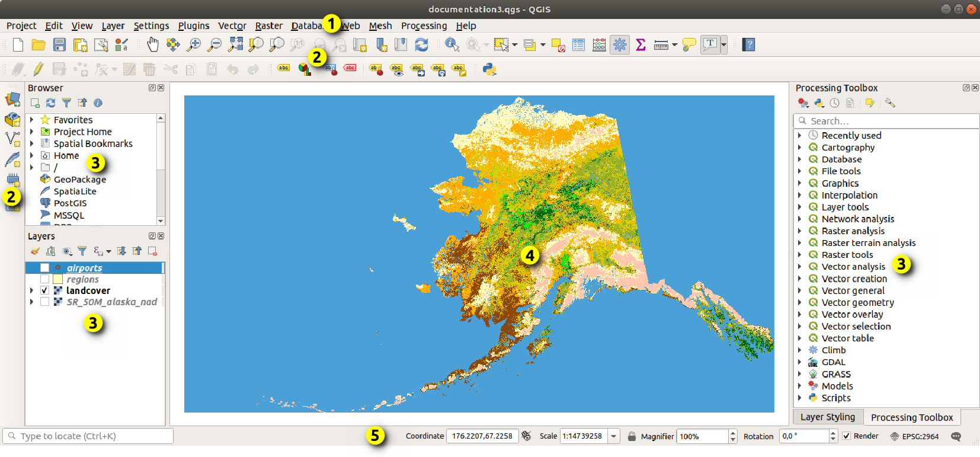Select the PostGIS entry in Browser
The width and height of the screenshot is (980, 457).
tap(70, 203)
